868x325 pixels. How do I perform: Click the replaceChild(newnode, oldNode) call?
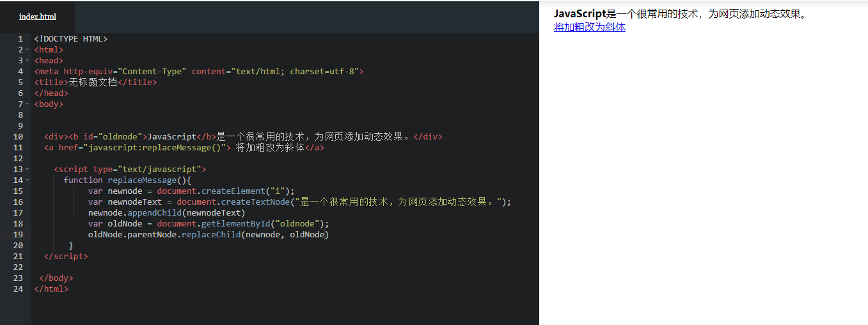pyautogui.click(x=255, y=235)
